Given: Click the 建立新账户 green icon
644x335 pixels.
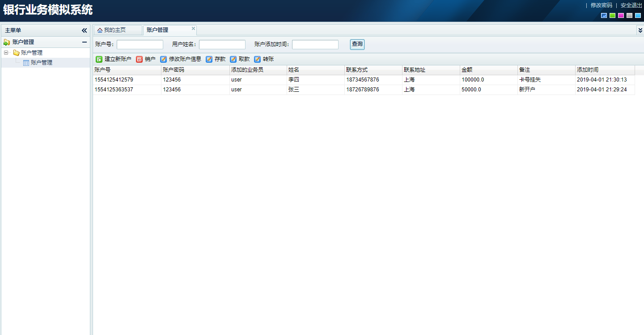Looking at the screenshot, I should point(98,59).
